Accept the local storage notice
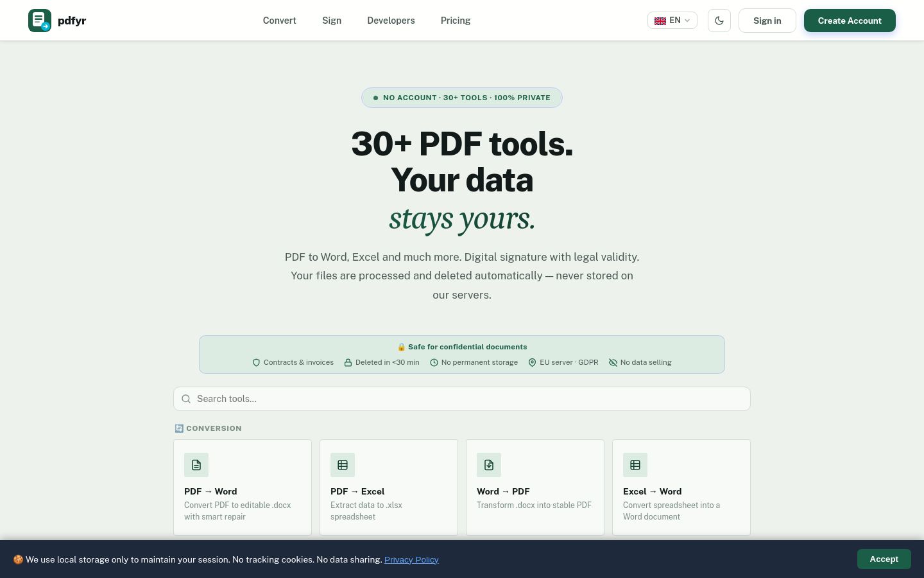 pyautogui.click(x=884, y=559)
